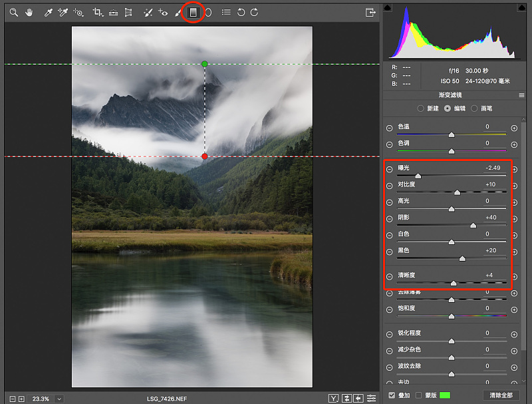Decrease 色调 with minus button
The height and width of the screenshot is (404, 532).
390,145
